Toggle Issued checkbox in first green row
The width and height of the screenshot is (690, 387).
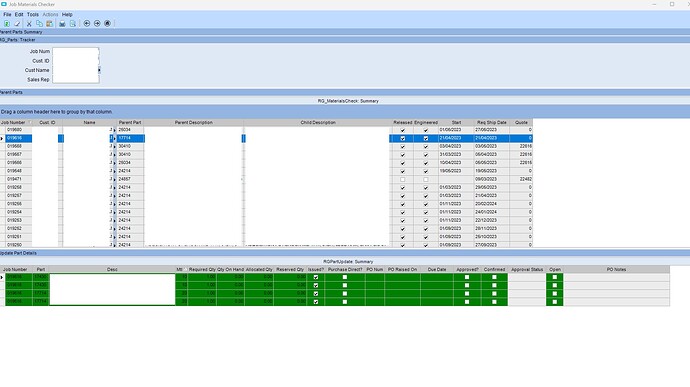tap(316, 277)
